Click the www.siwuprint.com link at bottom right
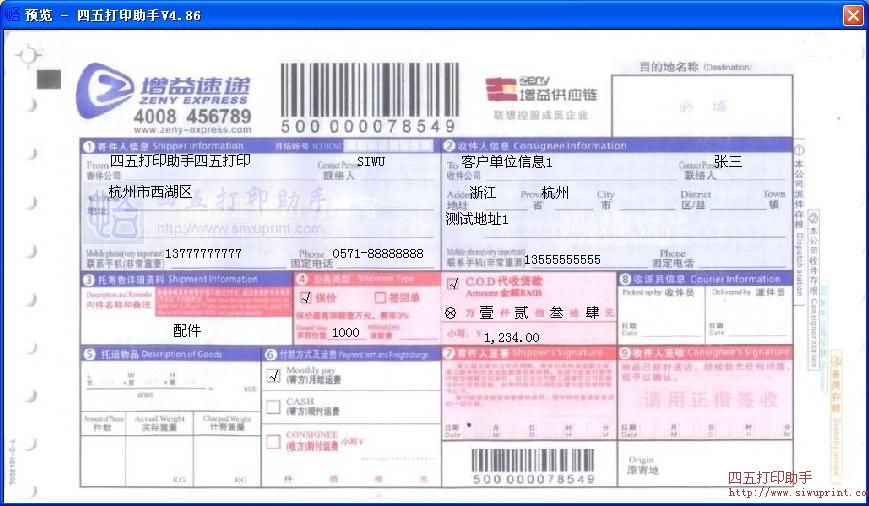The image size is (869, 506). point(798,492)
